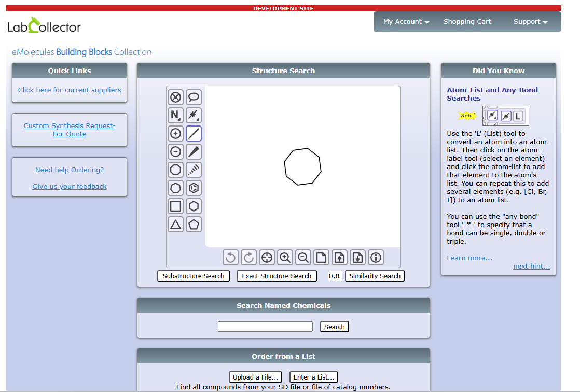This screenshot has width=580, height=392.
Task: Open the Need help Ordering link
Action: click(x=70, y=170)
